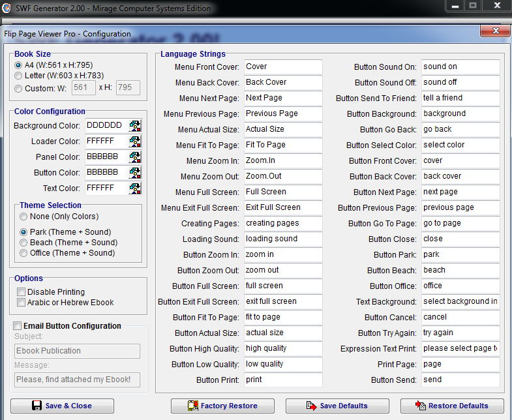Click the Background Color hex value field
The height and width of the screenshot is (420, 512).
point(106,126)
